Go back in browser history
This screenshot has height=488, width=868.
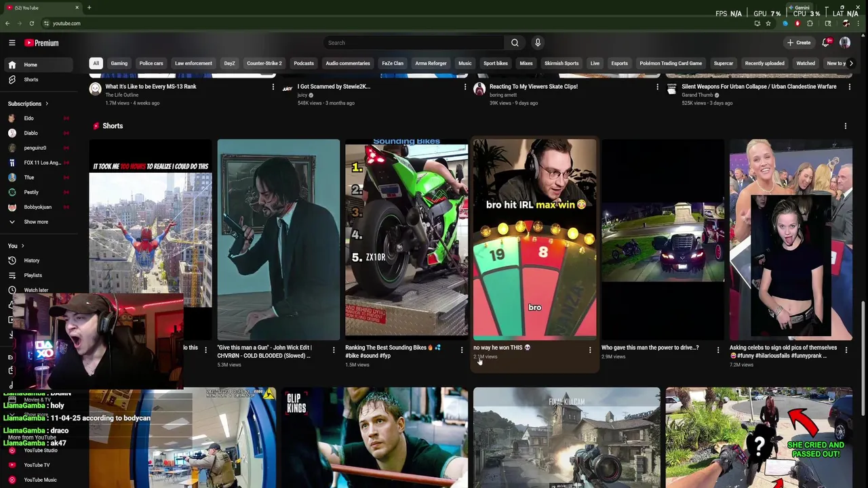click(7, 23)
